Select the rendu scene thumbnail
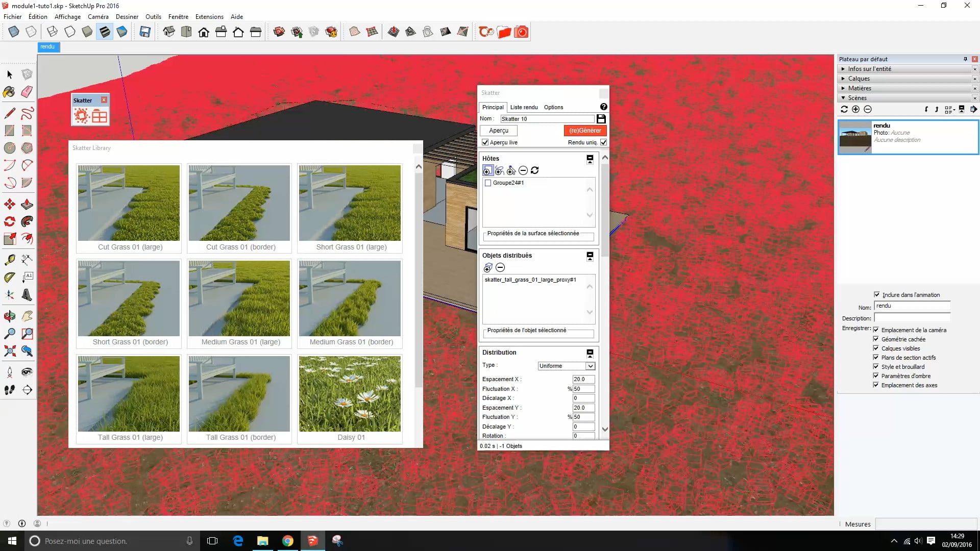The height and width of the screenshot is (551, 980). 855,137
